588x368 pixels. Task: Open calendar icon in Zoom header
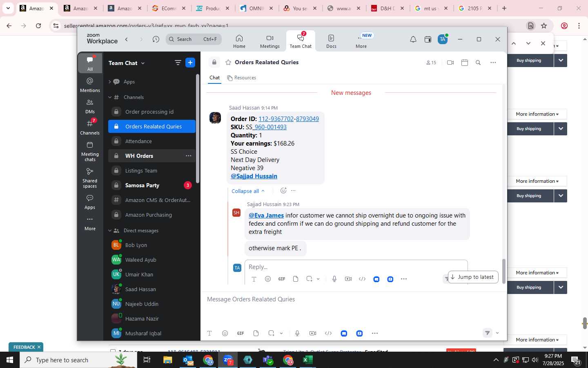pos(428,40)
